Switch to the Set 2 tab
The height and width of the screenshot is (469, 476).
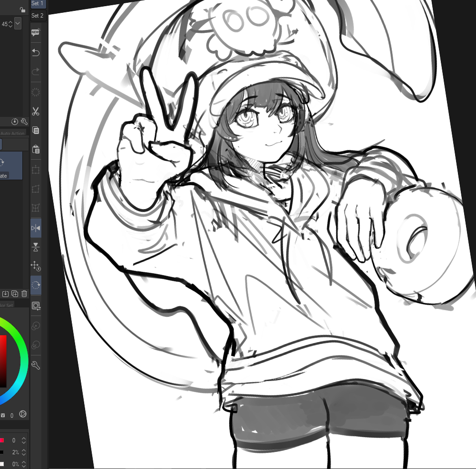(38, 16)
